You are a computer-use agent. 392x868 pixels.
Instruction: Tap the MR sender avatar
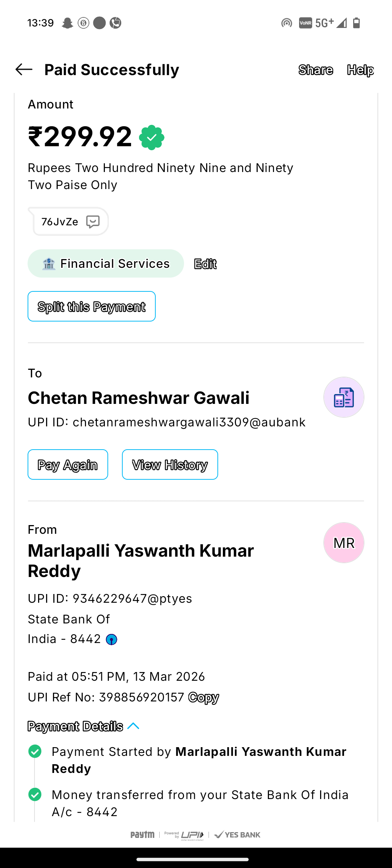[x=343, y=543]
